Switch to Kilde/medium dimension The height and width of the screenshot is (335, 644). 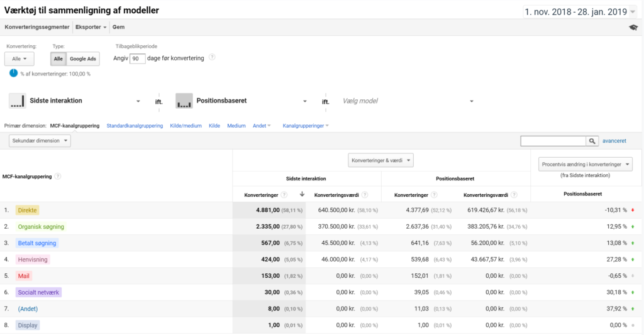[186, 126]
